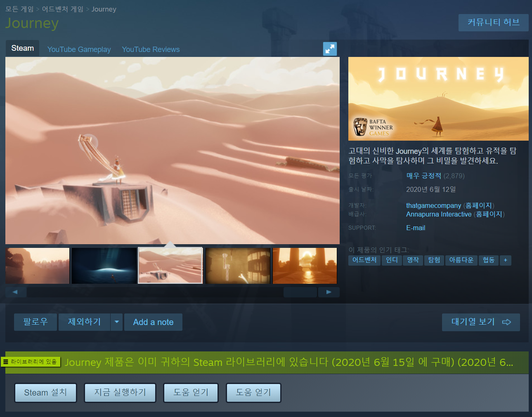The image size is (532, 417).
Task: Click the thumbnail strip scrollbar handle
Action: 300,292
